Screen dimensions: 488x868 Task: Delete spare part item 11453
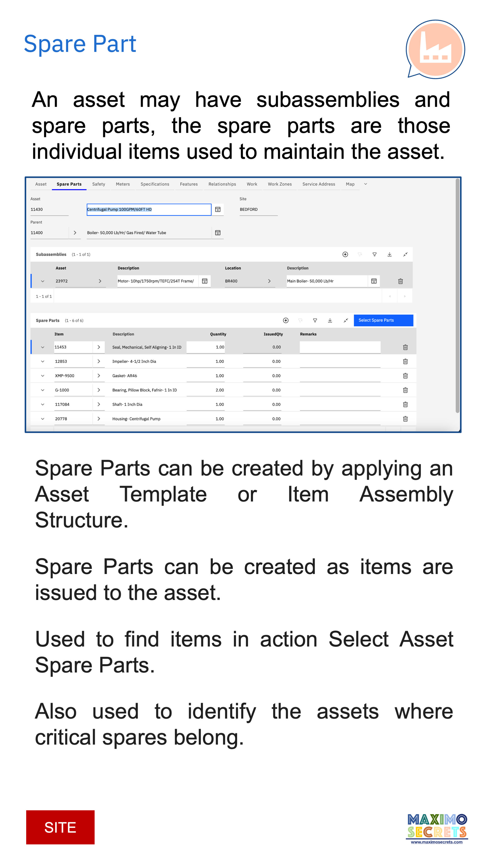[405, 347]
